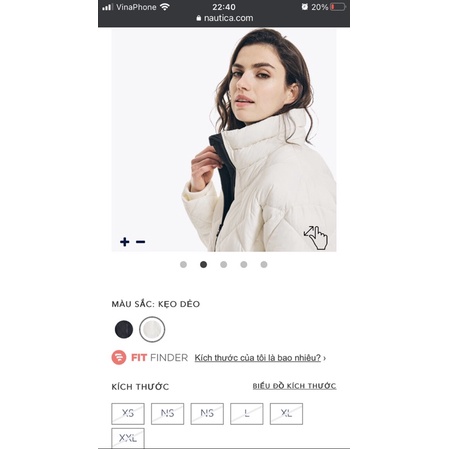Choose the cream white color swatch

point(152,329)
